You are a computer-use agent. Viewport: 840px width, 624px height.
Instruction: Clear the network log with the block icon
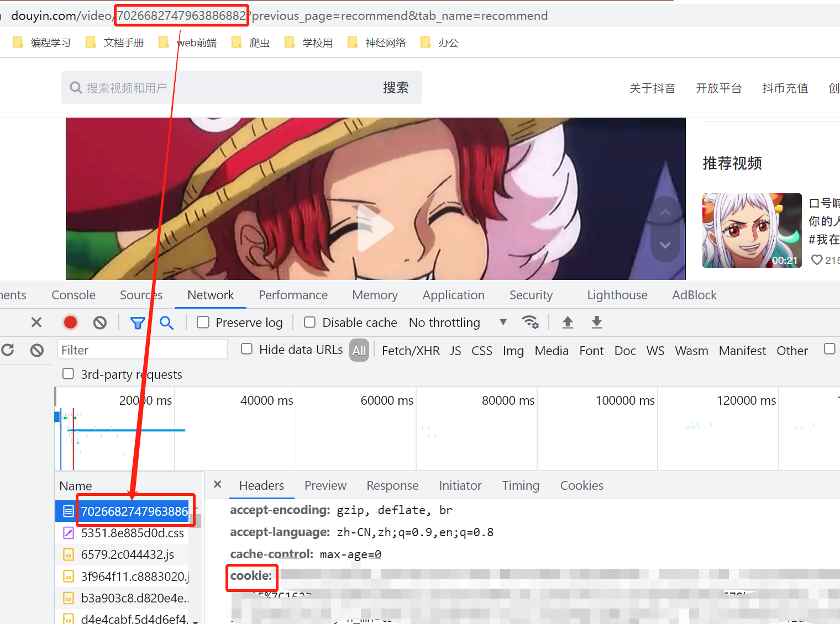tap(99, 322)
